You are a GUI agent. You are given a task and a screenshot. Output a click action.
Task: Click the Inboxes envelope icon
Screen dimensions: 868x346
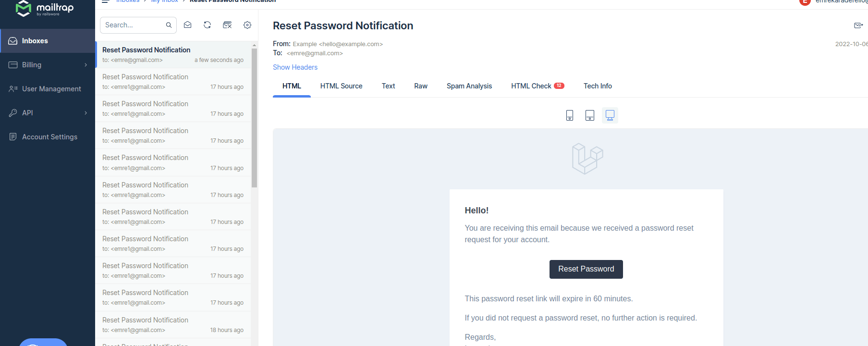pyautogui.click(x=13, y=41)
